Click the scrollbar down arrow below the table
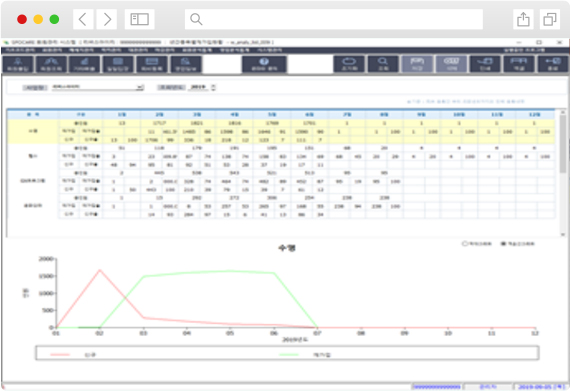Image resolution: width=570 pixels, height=391 pixels. click(x=563, y=234)
